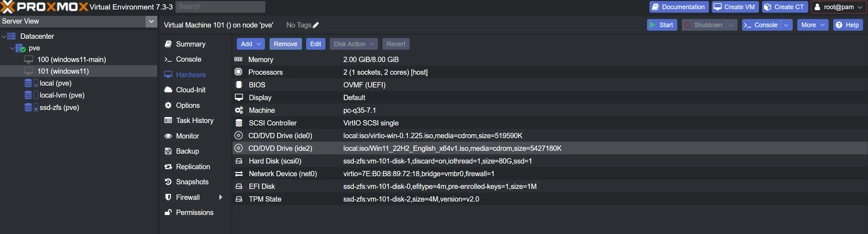The width and height of the screenshot is (868, 234).
Task: Click the pencil icon next to No Tags
Action: tap(316, 25)
